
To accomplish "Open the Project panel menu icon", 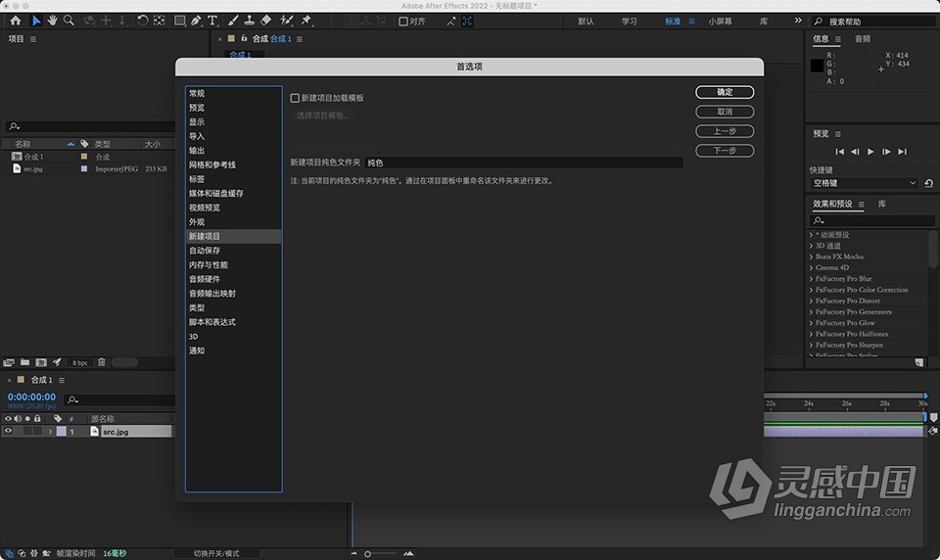I will coord(33,39).
